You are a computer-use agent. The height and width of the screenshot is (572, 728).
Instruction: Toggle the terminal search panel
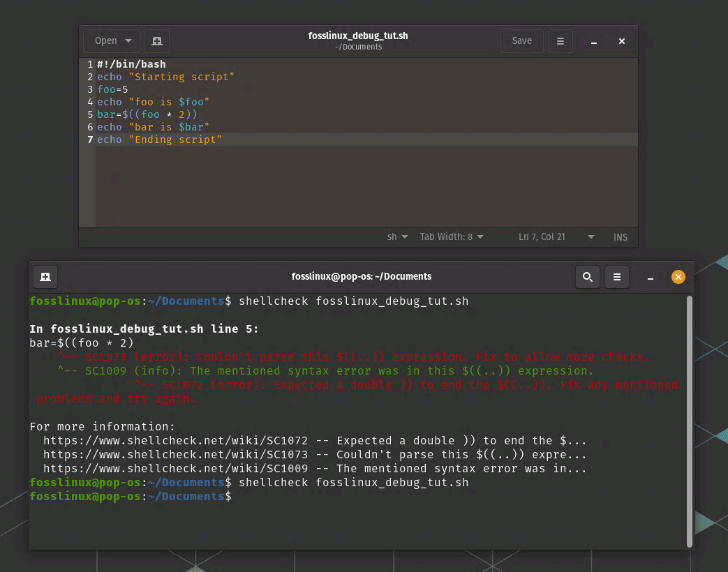tap(587, 276)
